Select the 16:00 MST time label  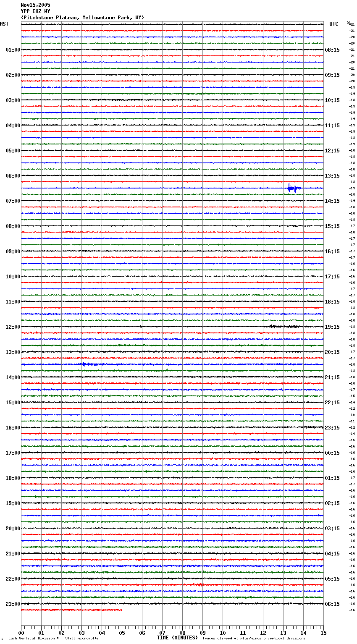pyautogui.click(x=13, y=428)
